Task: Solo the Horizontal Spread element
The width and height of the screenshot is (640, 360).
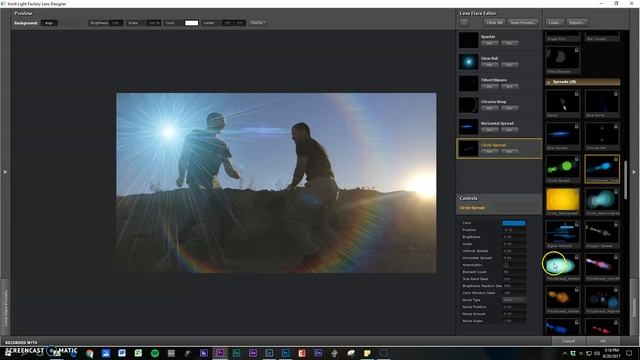Action: click(x=509, y=129)
